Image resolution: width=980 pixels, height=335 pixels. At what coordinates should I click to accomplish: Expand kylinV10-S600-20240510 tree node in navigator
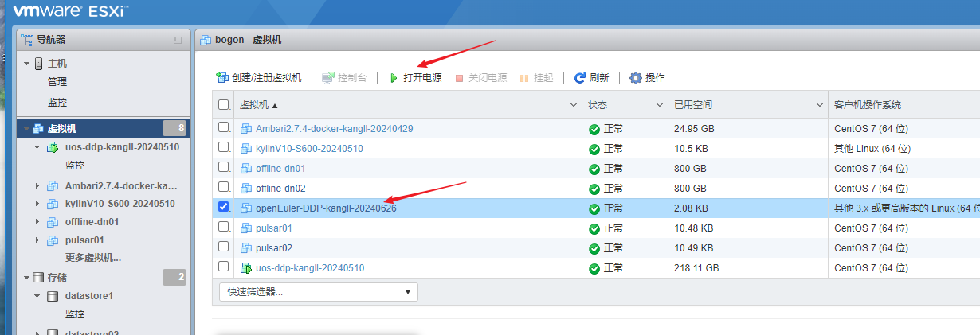pyautogui.click(x=37, y=204)
